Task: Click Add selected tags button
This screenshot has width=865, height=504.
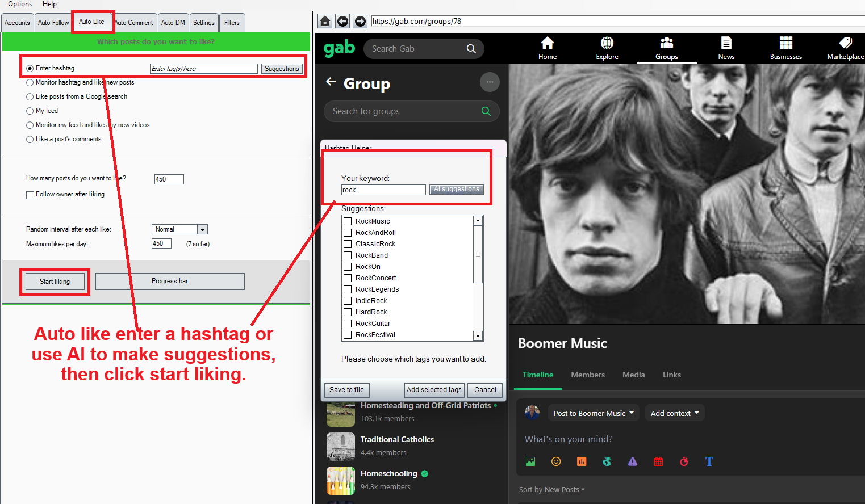Action: tap(434, 390)
